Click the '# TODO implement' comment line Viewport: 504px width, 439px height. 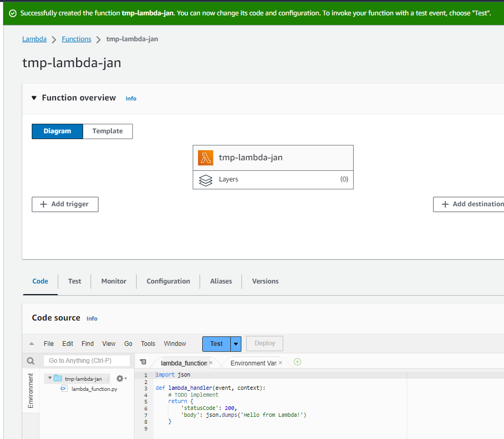(x=193, y=395)
